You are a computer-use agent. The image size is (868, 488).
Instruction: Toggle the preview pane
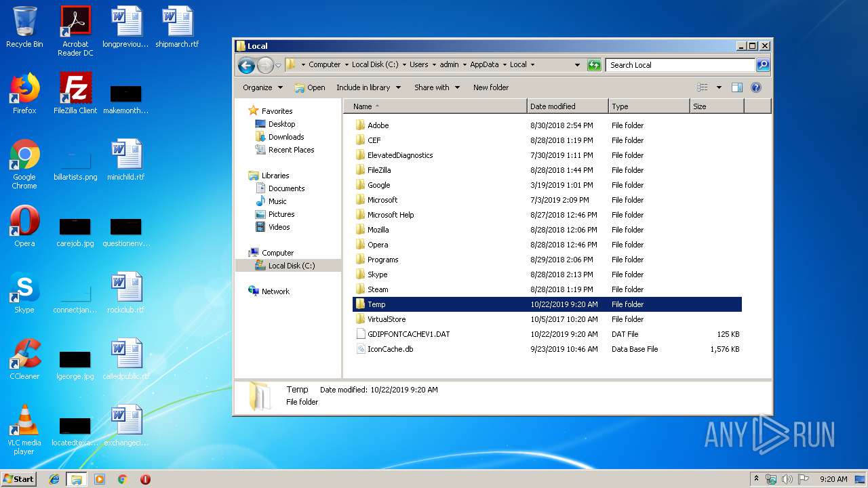coord(737,87)
